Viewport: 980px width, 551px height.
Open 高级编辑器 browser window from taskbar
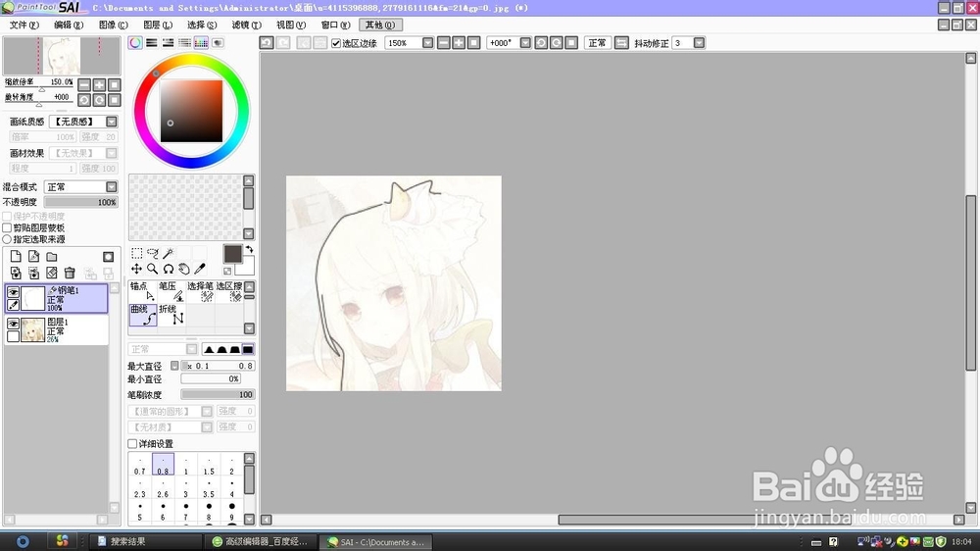(262, 541)
